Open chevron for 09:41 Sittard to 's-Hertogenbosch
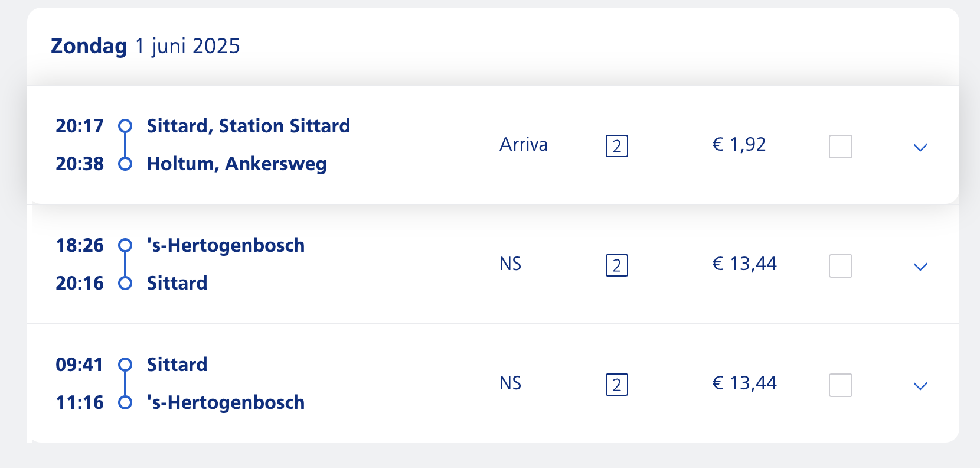 [920, 386]
